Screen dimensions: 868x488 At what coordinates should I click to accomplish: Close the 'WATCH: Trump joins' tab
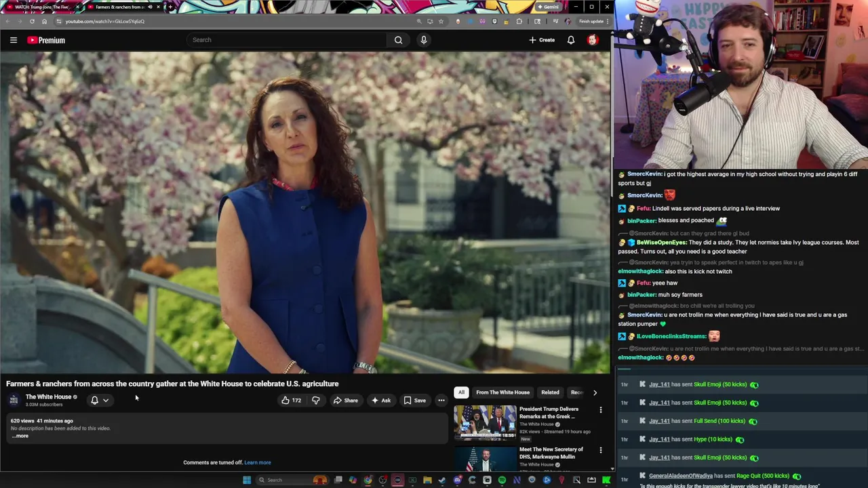point(78,7)
